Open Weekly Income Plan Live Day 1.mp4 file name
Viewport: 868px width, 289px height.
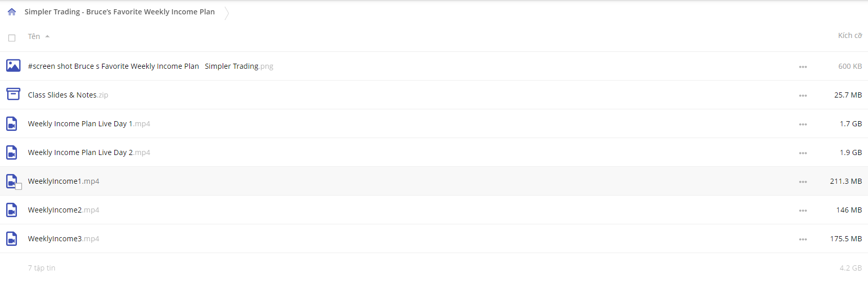89,124
